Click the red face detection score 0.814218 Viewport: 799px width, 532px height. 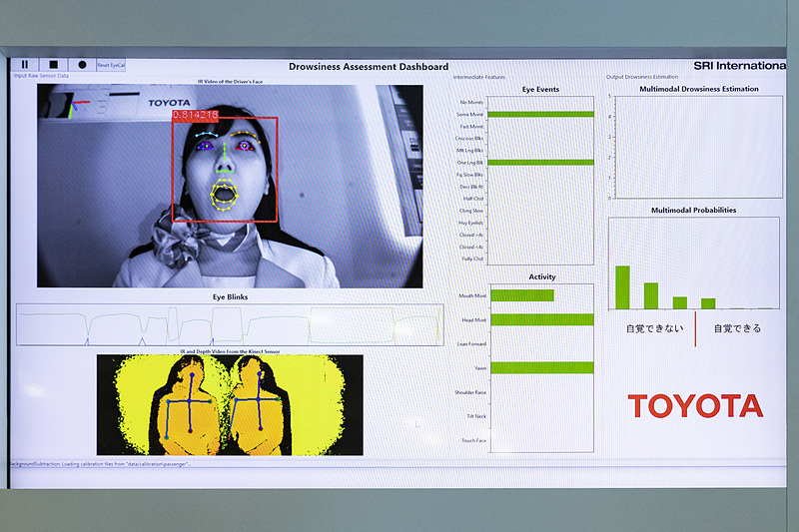tap(196, 115)
